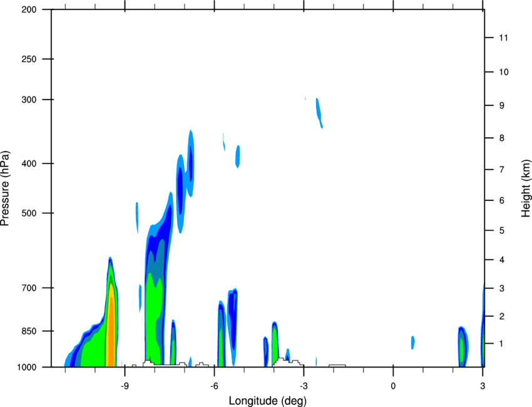This screenshot has height=407, width=532.
Task: Pick the 3 km height label
Action: [502, 289]
